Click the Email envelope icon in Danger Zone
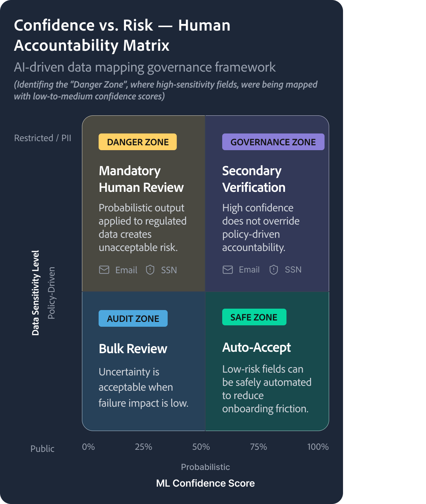Screen dimensions: 426x504 click(x=105, y=270)
